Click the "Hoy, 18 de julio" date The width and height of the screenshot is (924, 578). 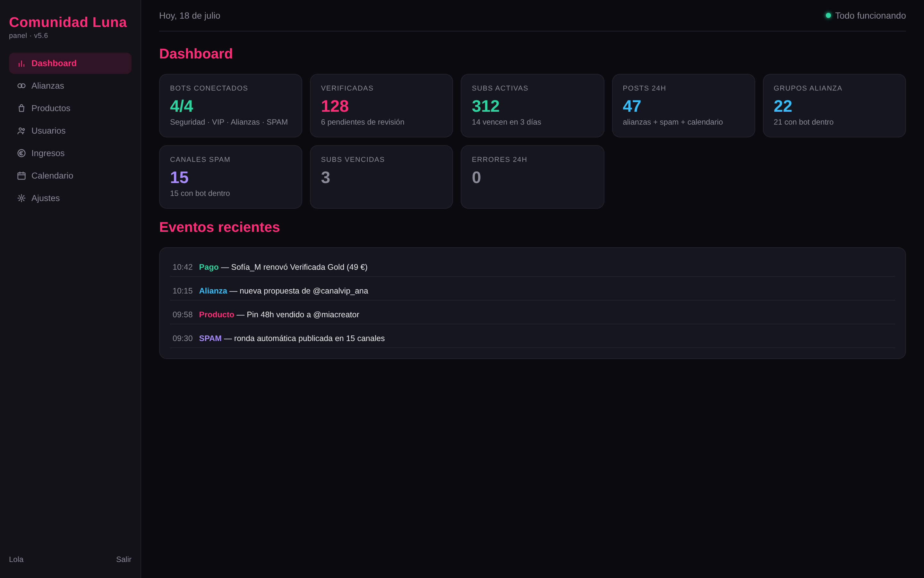tap(189, 16)
